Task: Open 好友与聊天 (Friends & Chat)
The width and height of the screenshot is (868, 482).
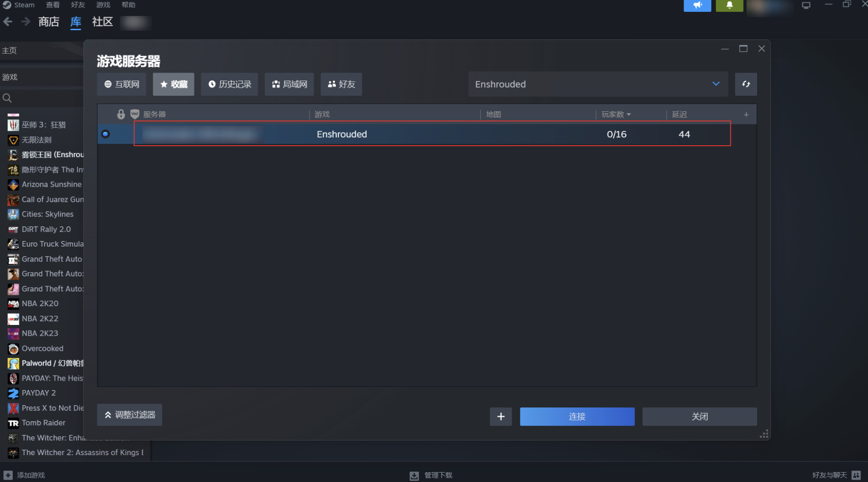Action: (x=836, y=475)
